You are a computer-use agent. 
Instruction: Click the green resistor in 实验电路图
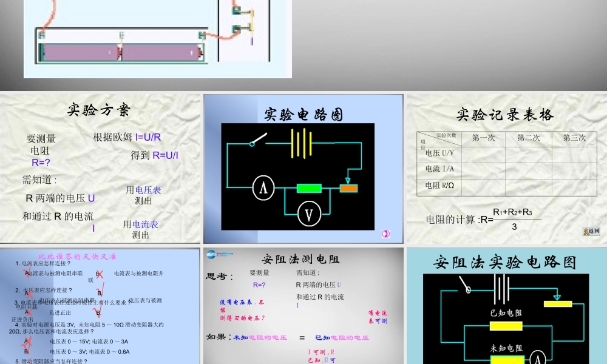pyautogui.click(x=309, y=189)
